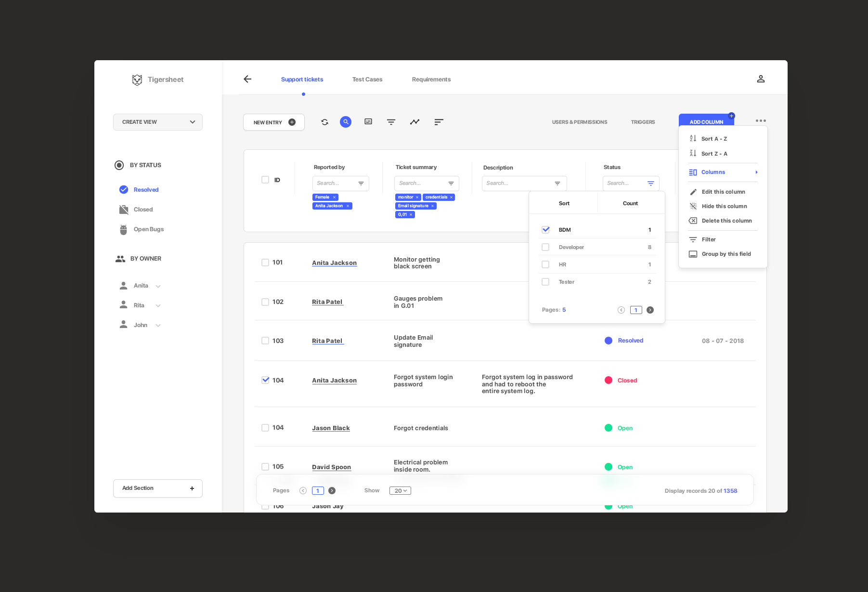Screen dimensions: 868x592
Task: Select the By Status radio button
Action: (119, 165)
